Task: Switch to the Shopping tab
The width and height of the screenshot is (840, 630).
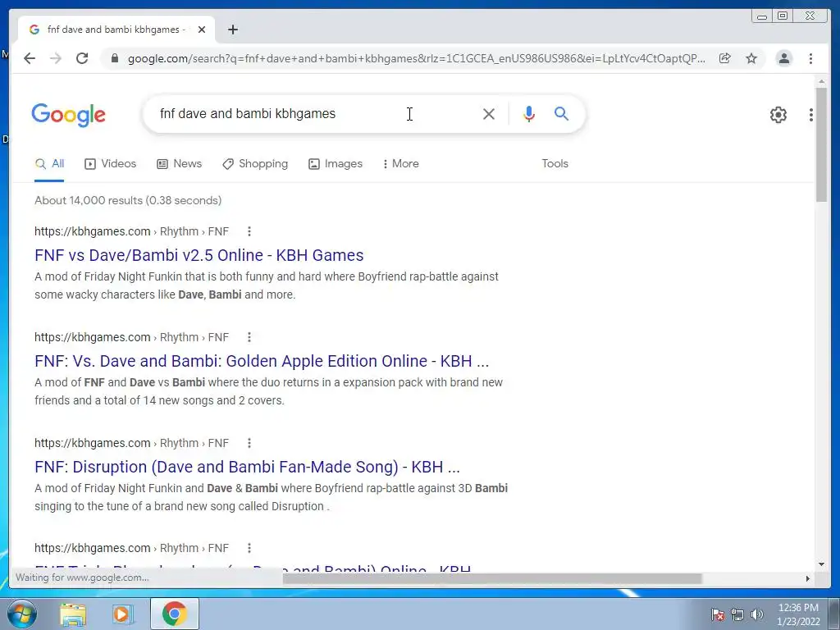Action: [x=255, y=164]
